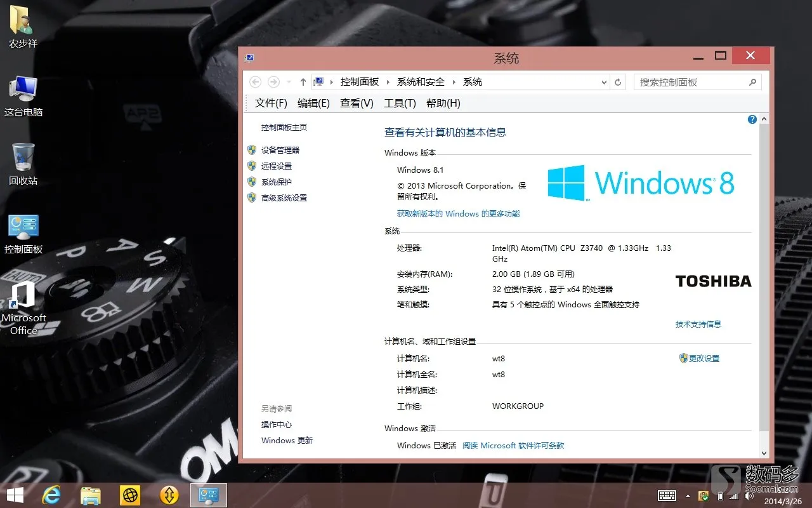Open the yellow globe app on the taskbar
Viewport: 812px width, 508px height.
(130, 495)
